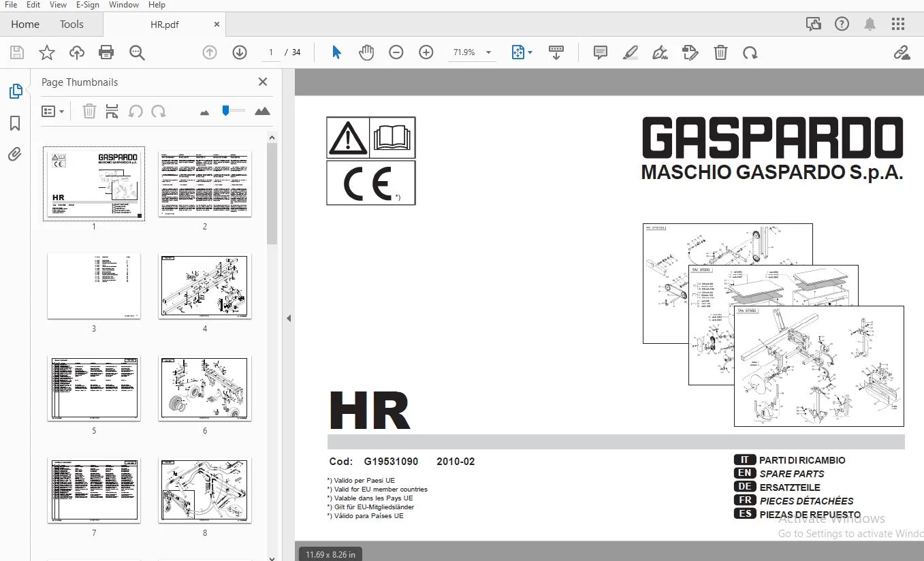This screenshot has width=924, height=561.
Task: Select page 5 thumbnail
Action: (94, 388)
